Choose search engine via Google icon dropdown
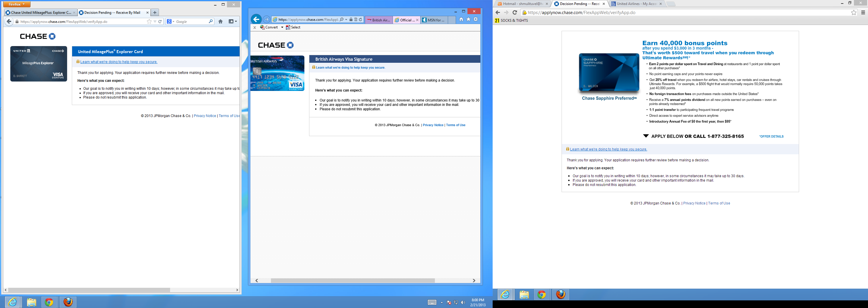The image size is (868, 308). tap(170, 22)
